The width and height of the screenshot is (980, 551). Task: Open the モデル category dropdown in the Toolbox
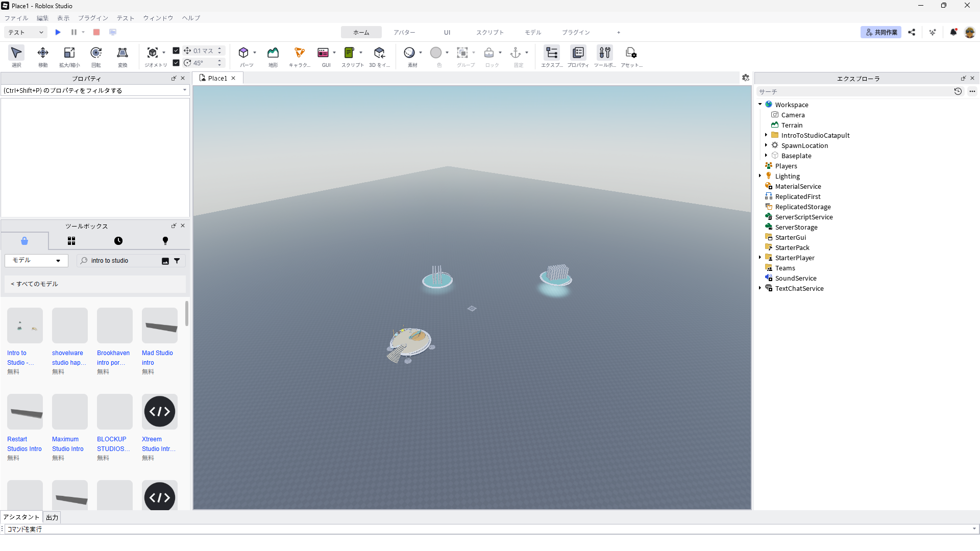pos(36,261)
